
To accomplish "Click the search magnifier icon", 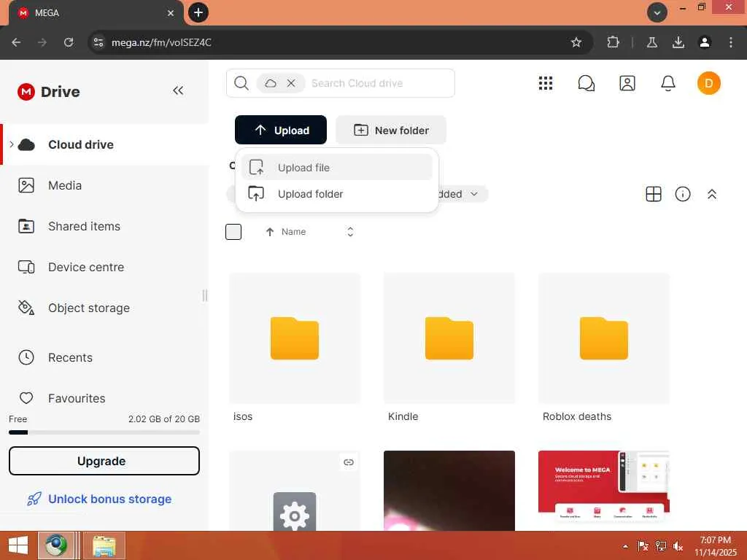I will click(241, 83).
